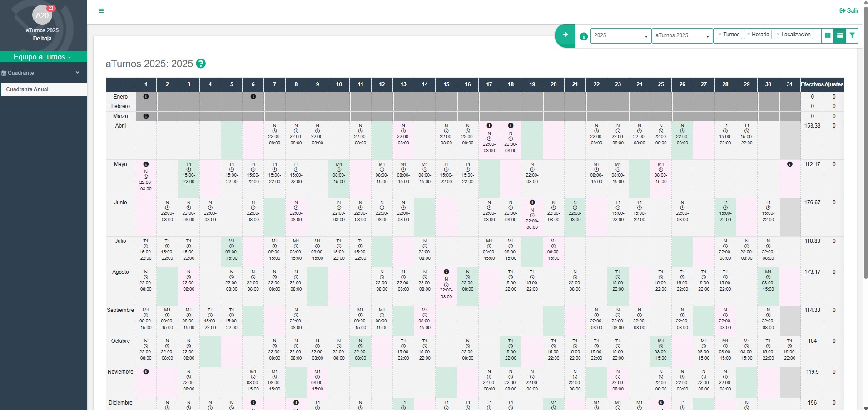This screenshot has height=410, width=868.
Task: Expand the Equipo aTurnos menu
Action: [43, 57]
